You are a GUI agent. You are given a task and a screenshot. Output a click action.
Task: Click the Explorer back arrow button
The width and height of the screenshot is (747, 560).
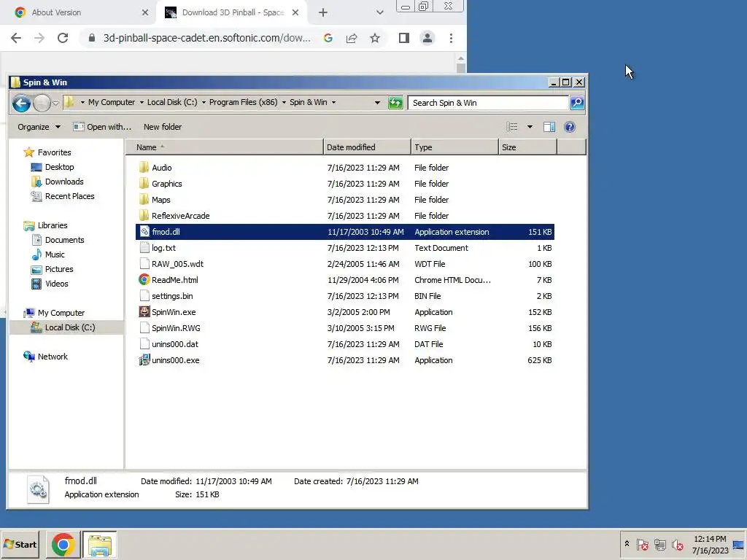[21, 103]
